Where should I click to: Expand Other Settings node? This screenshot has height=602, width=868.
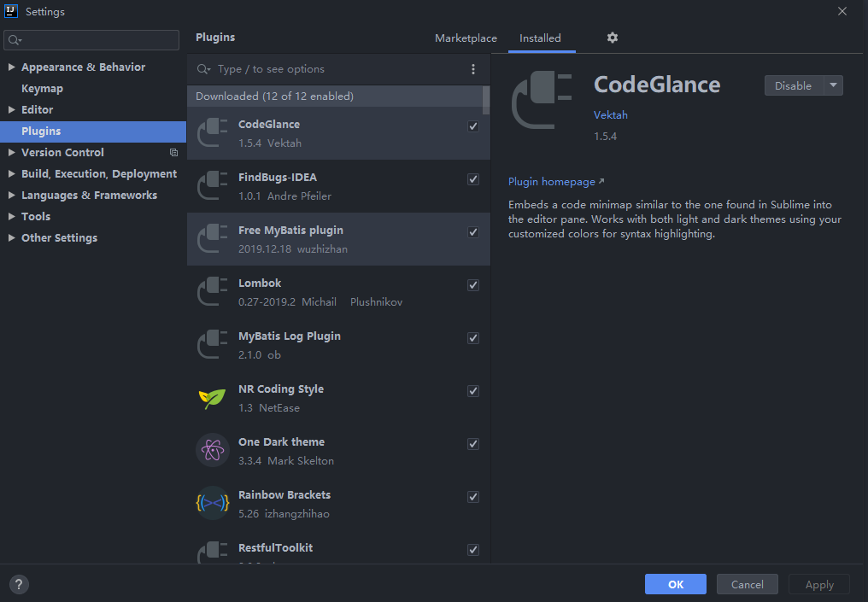pyautogui.click(x=11, y=238)
